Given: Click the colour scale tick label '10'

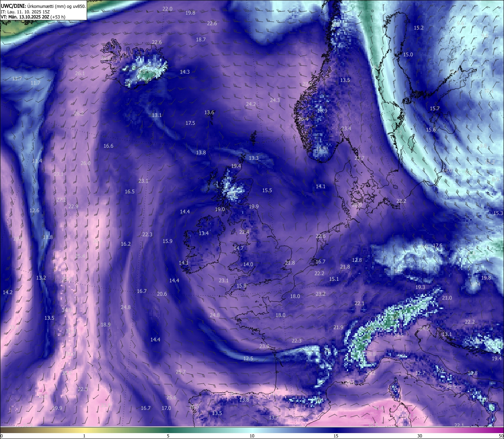Looking at the screenshot, I should [252, 436].
